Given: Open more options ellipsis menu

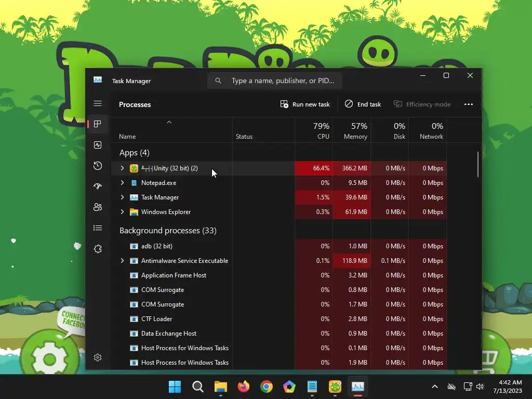Looking at the screenshot, I should pos(469,104).
